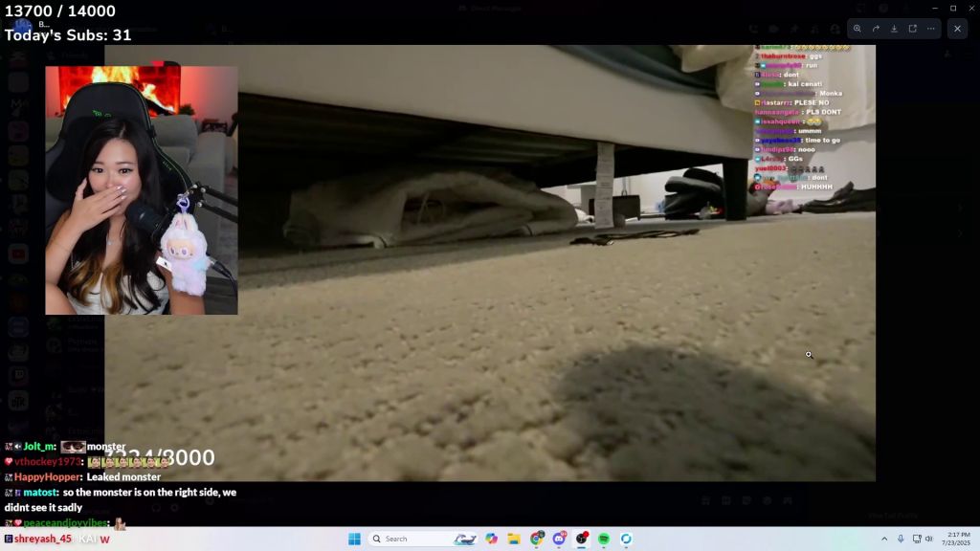Open the clock showing 2:17 PM

tap(958, 539)
